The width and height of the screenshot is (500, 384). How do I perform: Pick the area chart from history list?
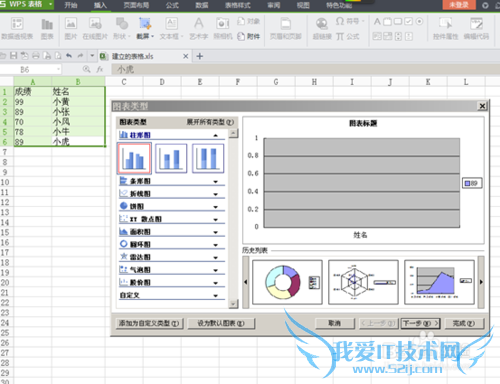(439, 282)
